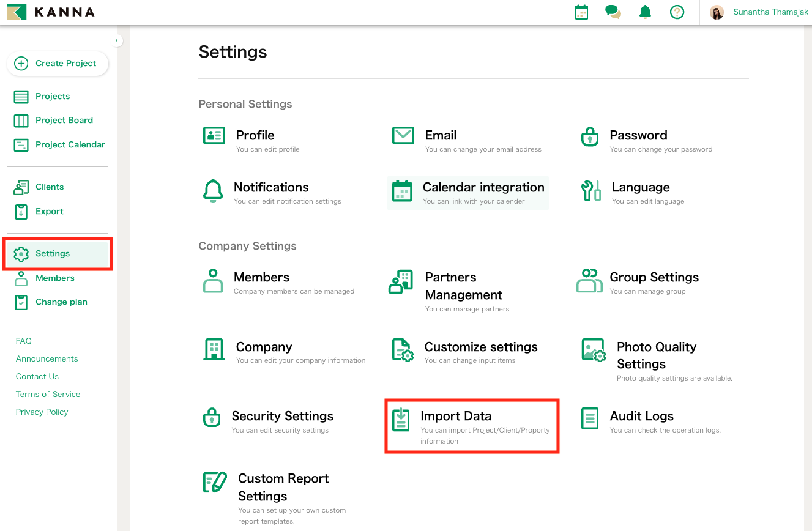Viewport: 812px width, 531px height.
Task: Click Sunantha Thamajak's profile avatar
Action: click(716, 12)
